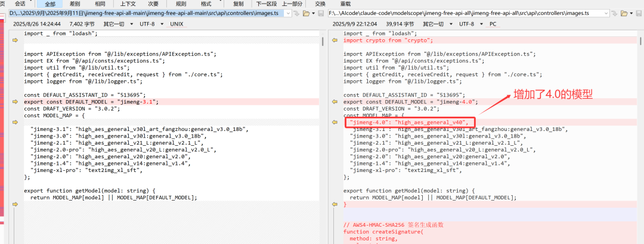
Task: Click 复制 copy toolbar button
Action: (x=238, y=4)
